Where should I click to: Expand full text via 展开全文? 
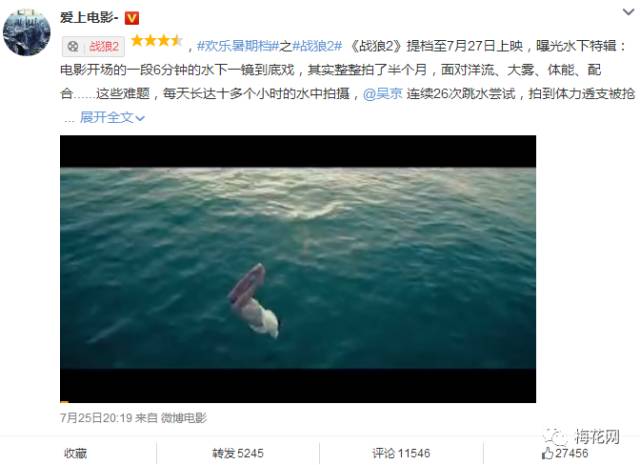[112, 118]
